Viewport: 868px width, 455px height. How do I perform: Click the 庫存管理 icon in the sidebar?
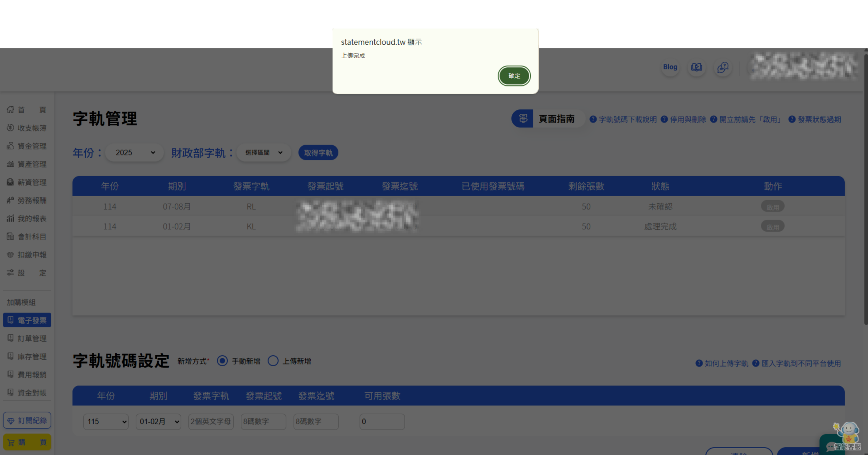pyautogui.click(x=11, y=356)
